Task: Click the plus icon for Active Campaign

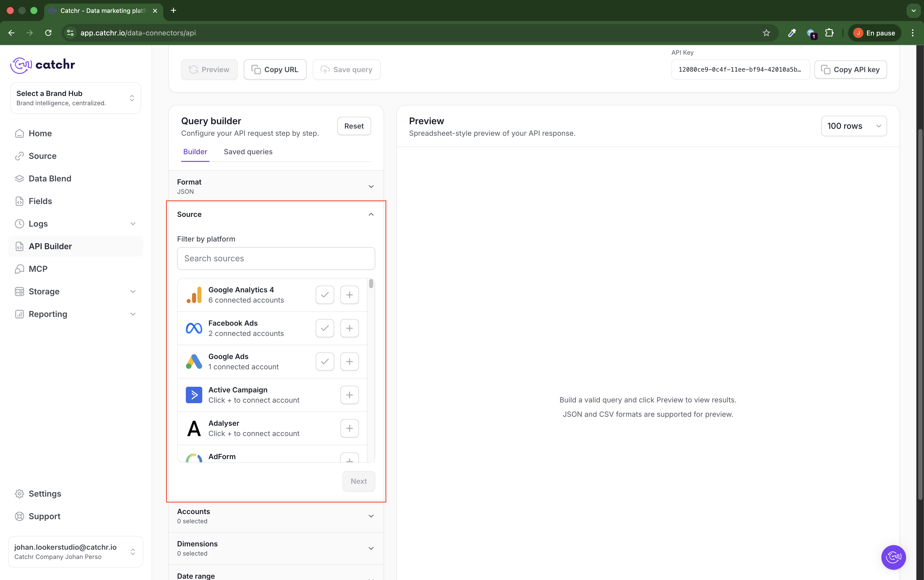Action: [x=349, y=395]
